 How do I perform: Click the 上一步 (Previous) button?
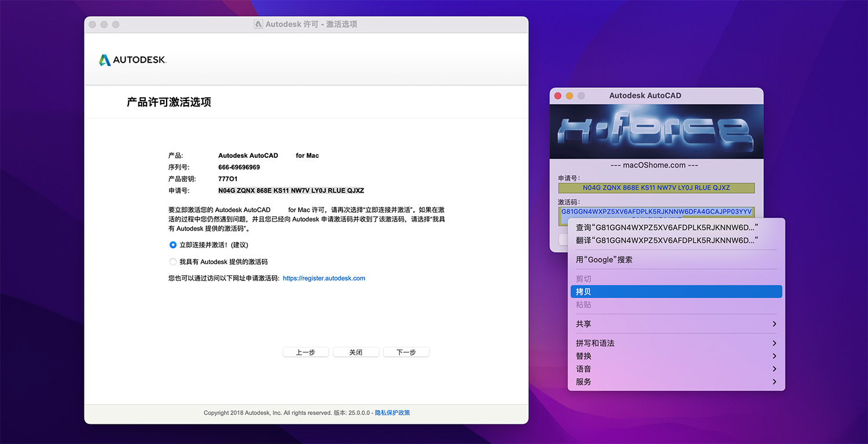(306, 352)
